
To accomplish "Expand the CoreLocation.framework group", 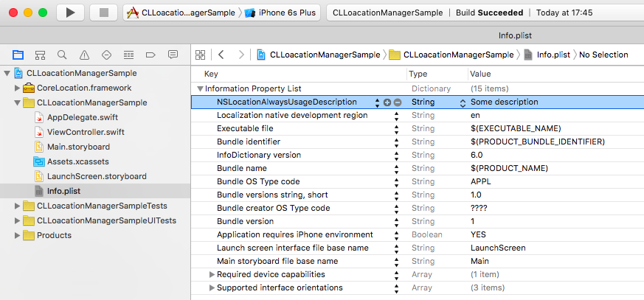I will click(x=18, y=88).
